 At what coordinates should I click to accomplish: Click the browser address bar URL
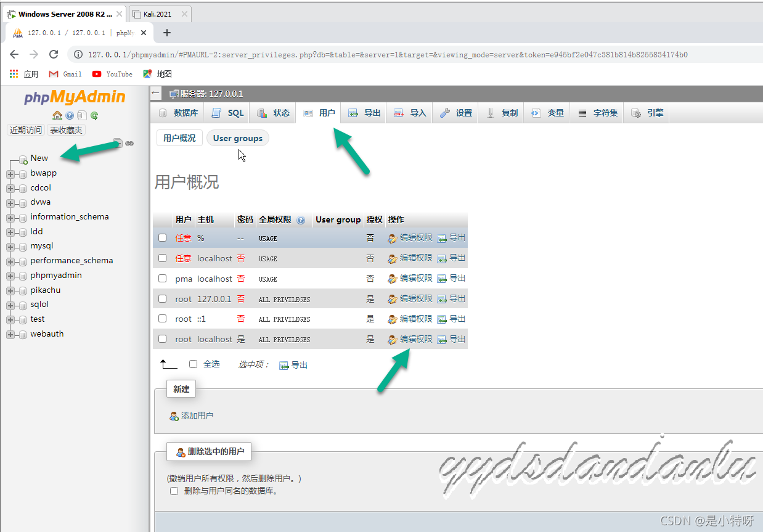coord(388,55)
